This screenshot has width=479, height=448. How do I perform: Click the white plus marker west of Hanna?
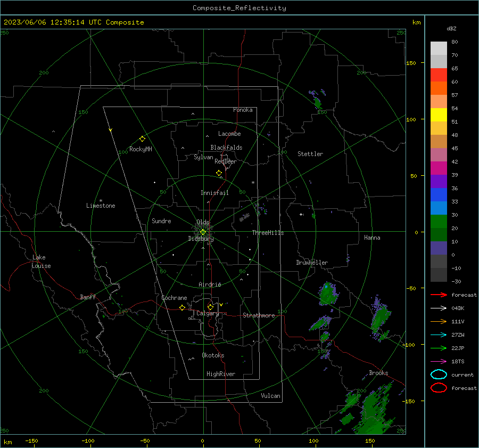coord(301,214)
